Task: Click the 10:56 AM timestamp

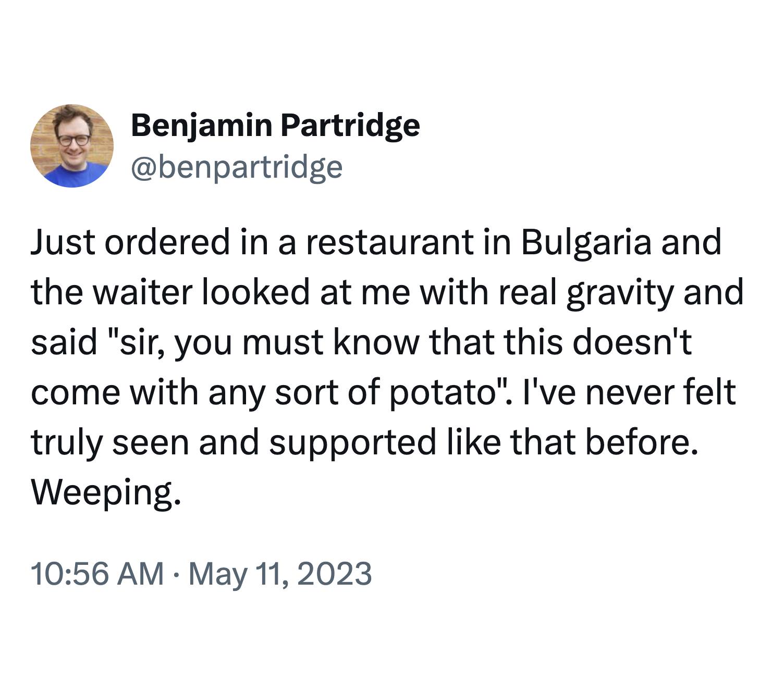Action: coord(97,574)
